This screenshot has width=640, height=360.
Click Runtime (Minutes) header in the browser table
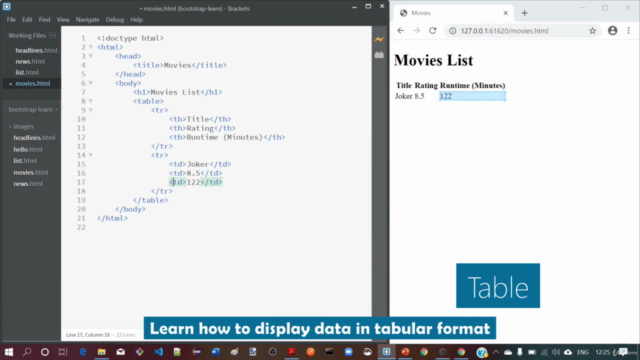coord(472,85)
